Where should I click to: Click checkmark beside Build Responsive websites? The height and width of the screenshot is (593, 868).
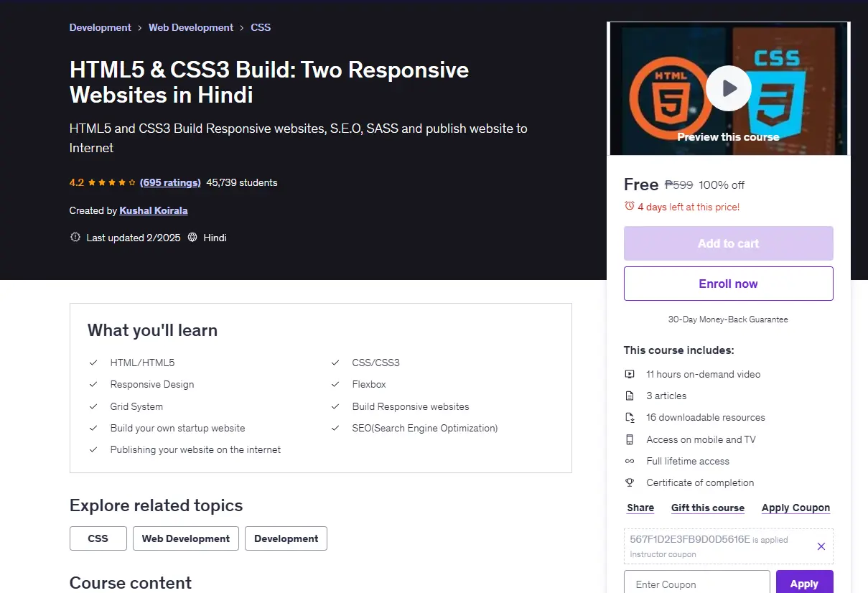335,406
